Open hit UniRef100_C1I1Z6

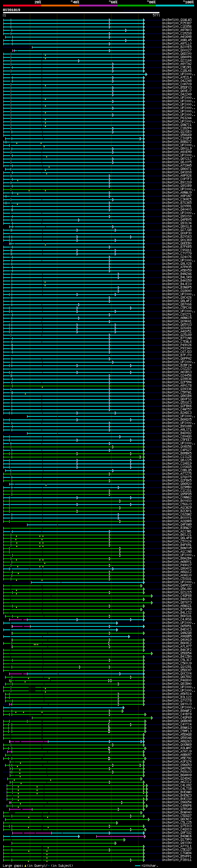[x=177, y=457]
